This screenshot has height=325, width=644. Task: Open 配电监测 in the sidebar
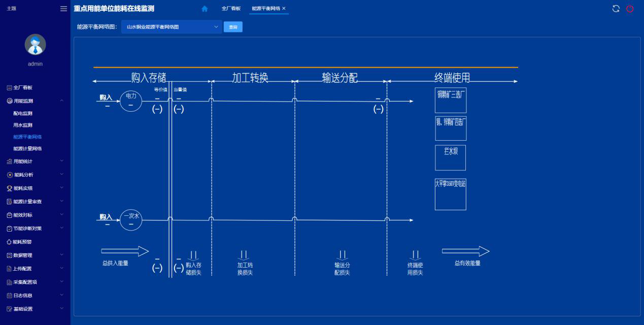pos(23,113)
